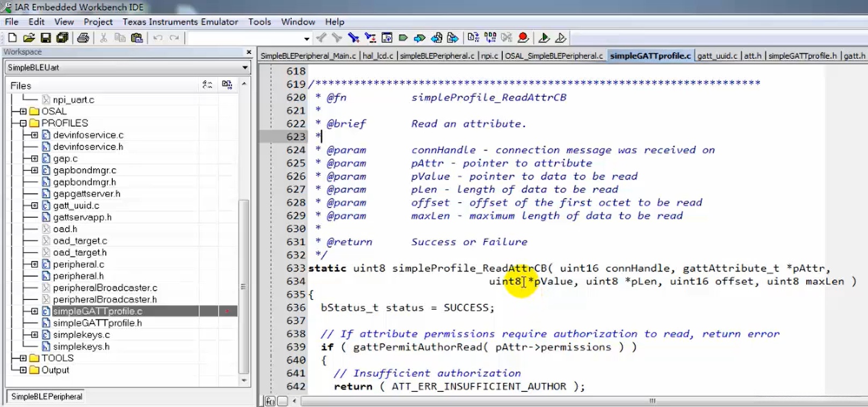Select gapgattserver.h in the file tree
Viewport: 868px width, 407px height.
pos(86,194)
